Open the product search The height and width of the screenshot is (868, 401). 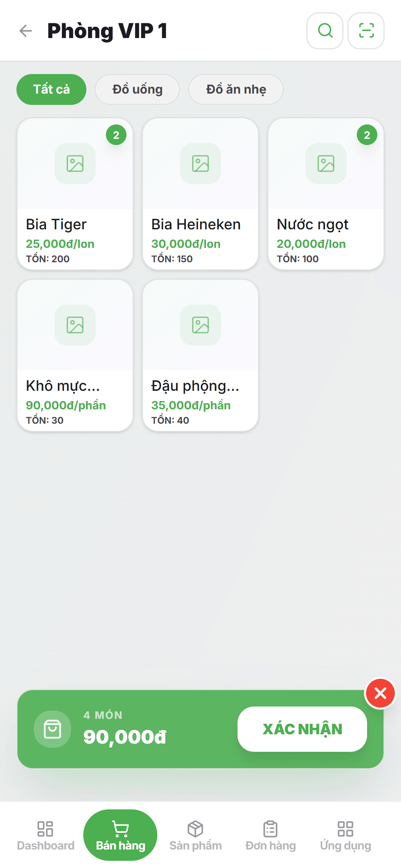325,31
